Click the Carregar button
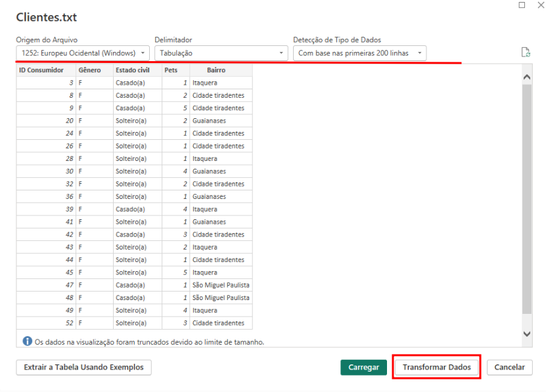Image resolution: width=546 pixels, height=392 pixels. click(363, 367)
